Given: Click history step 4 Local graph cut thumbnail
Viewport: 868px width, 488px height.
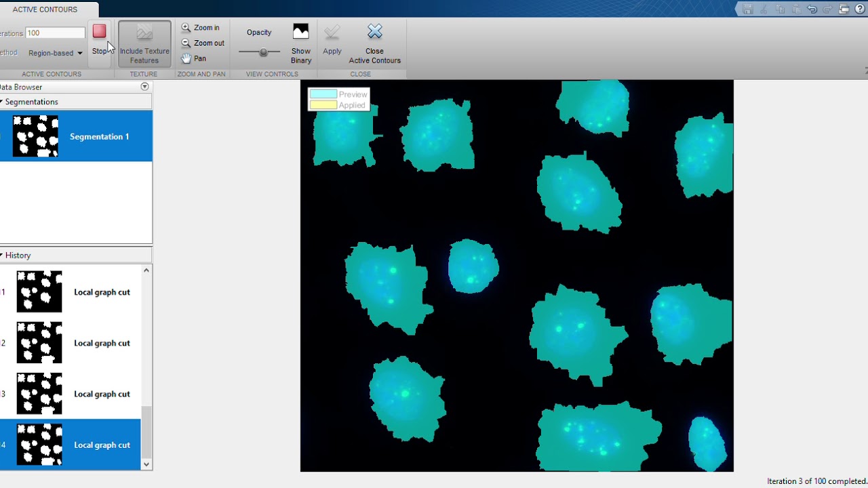Looking at the screenshot, I should click(x=39, y=445).
